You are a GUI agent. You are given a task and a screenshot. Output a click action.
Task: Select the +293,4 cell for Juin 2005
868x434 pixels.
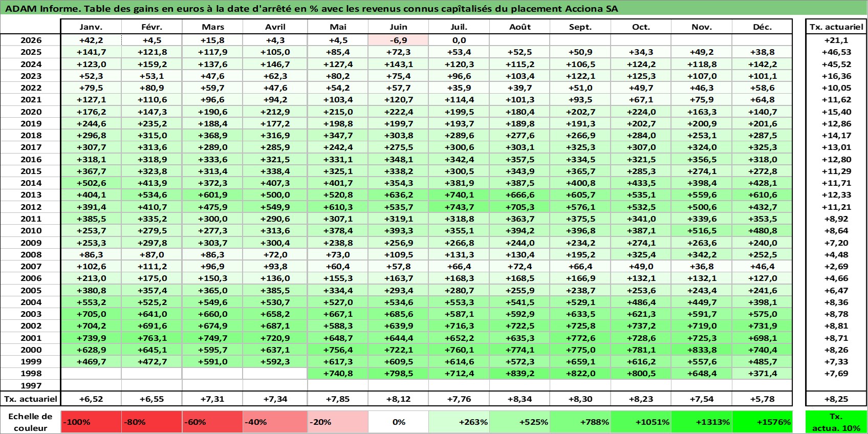pos(398,290)
